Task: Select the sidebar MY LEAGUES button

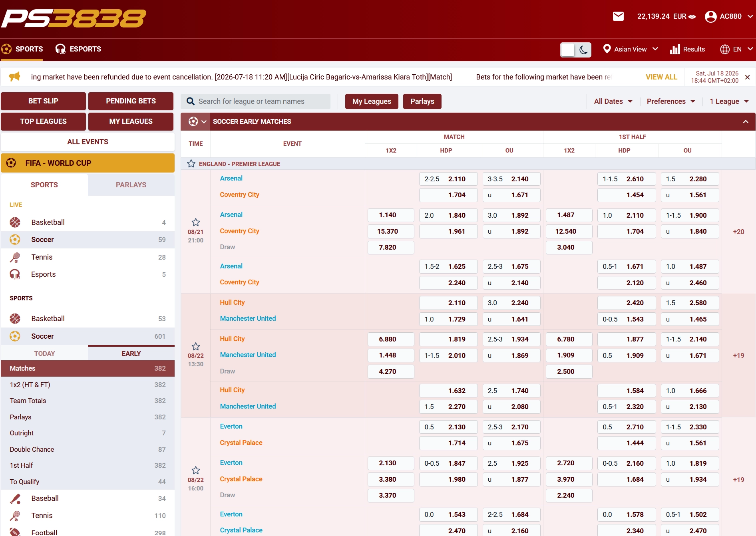Action: click(131, 121)
